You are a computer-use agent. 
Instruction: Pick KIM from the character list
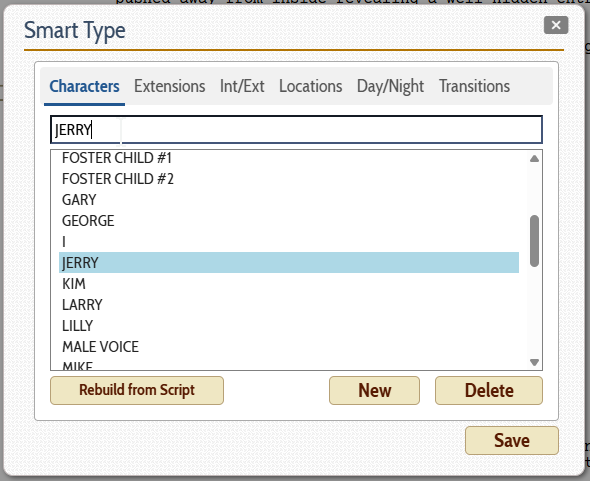tap(289, 283)
